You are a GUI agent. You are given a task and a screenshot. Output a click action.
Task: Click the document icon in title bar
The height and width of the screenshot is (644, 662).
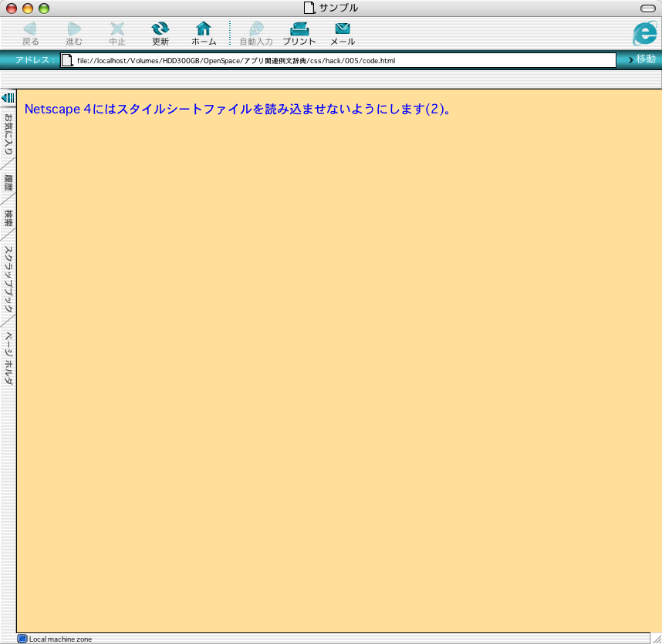coord(309,8)
